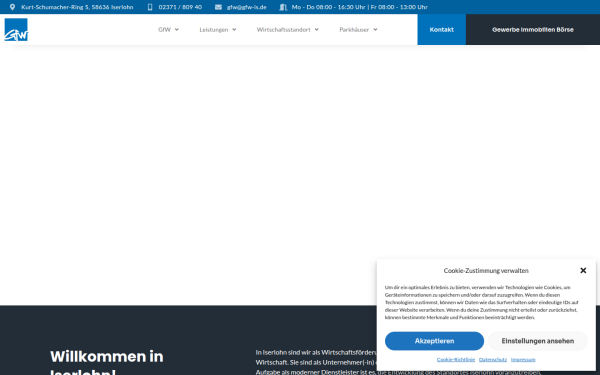The width and height of the screenshot is (600, 375).
Task: Open Gewerbe Immobilien Börse
Action: click(533, 29)
